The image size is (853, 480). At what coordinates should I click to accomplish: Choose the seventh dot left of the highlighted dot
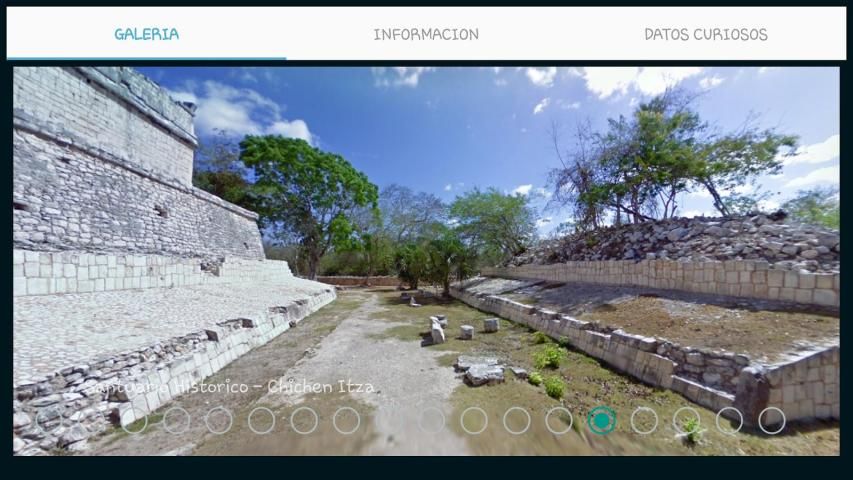[x=304, y=420]
